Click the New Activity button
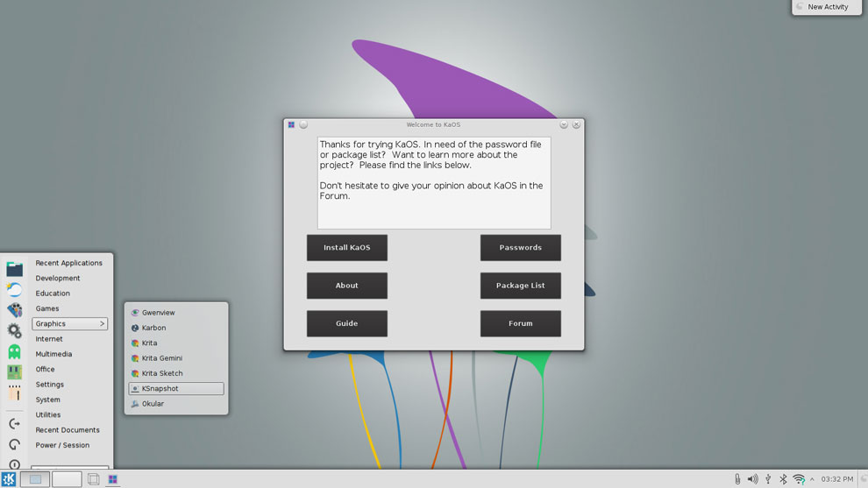The height and width of the screenshot is (488, 868). pos(827,7)
